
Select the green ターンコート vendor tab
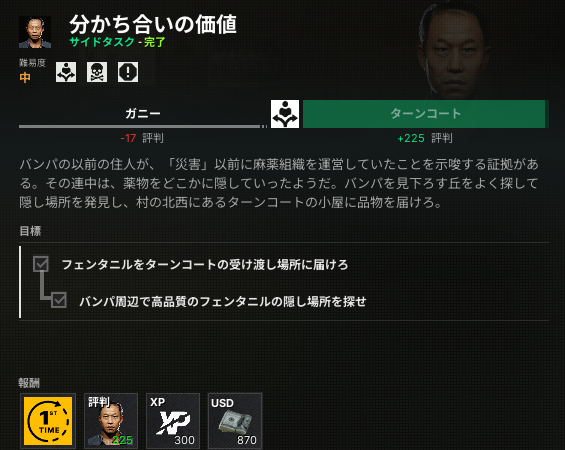coord(426,114)
